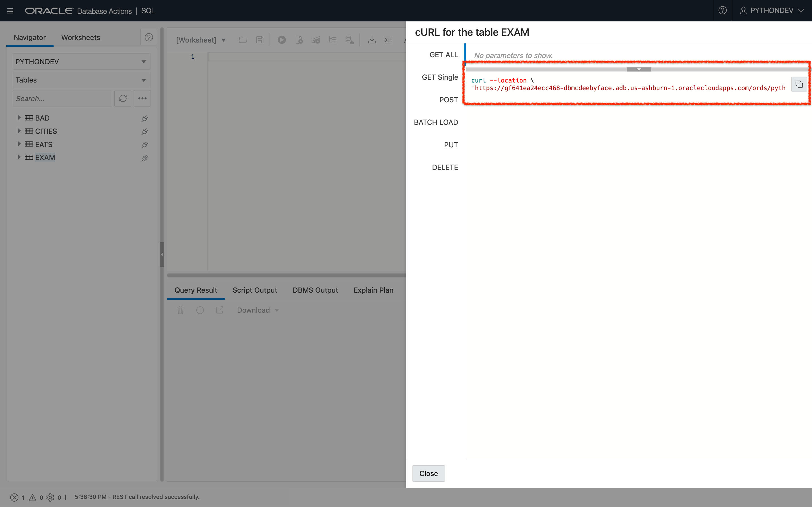Image resolution: width=812 pixels, height=507 pixels.
Task: Toggle the pin icon next to EXAM table
Action: pyautogui.click(x=144, y=158)
